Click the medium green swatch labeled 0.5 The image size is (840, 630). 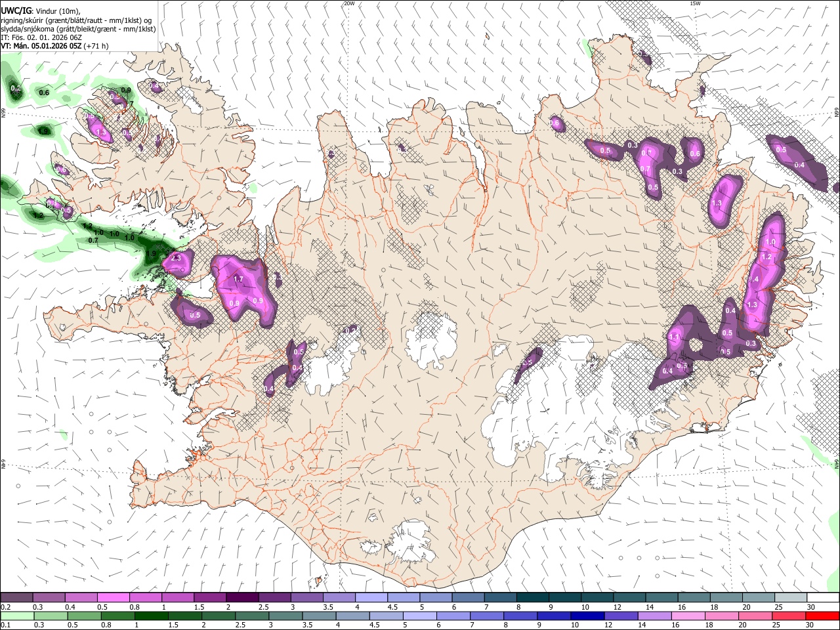pos(85,616)
